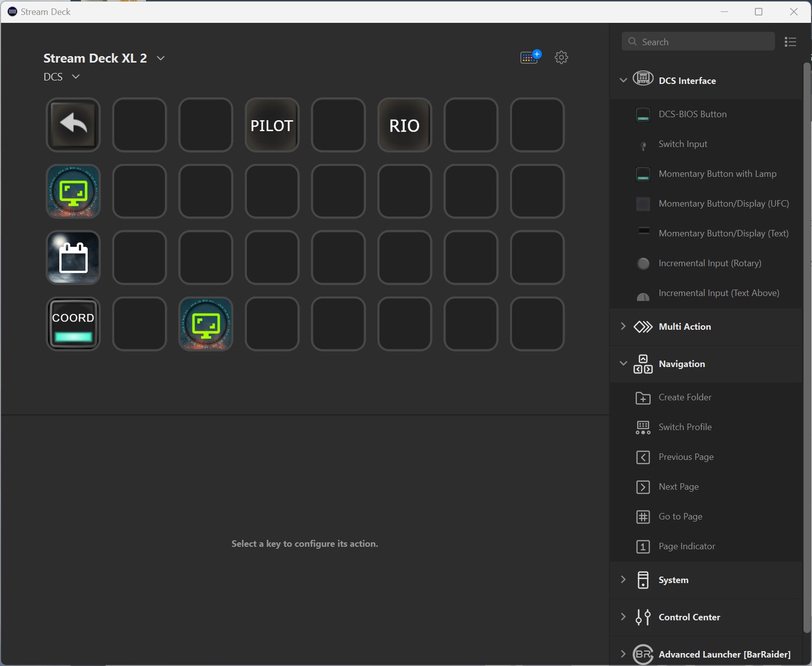The width and height of the screenshot is (812, 666).
Task: Expand the Control Center category
Action: click(623, 617)
